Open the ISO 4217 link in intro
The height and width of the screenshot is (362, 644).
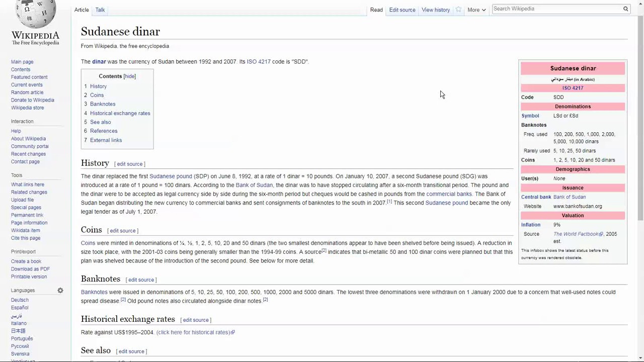click(259, 62)
